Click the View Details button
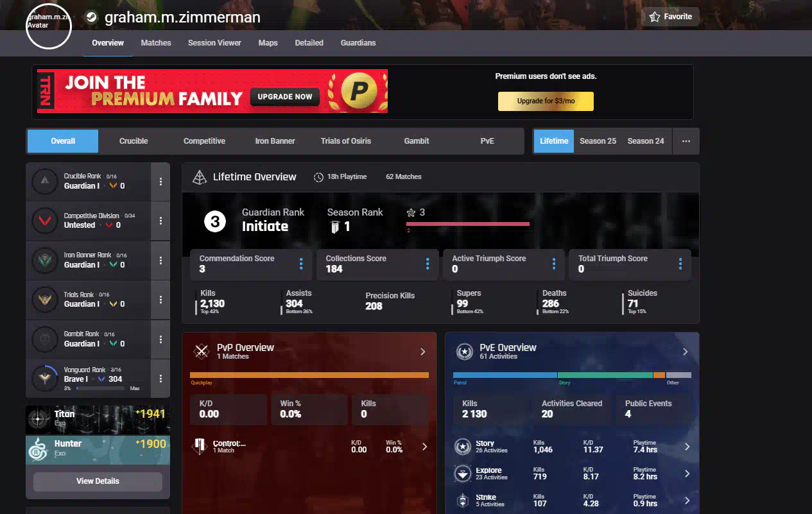This screenshot has height=514, width=812. 98,481
